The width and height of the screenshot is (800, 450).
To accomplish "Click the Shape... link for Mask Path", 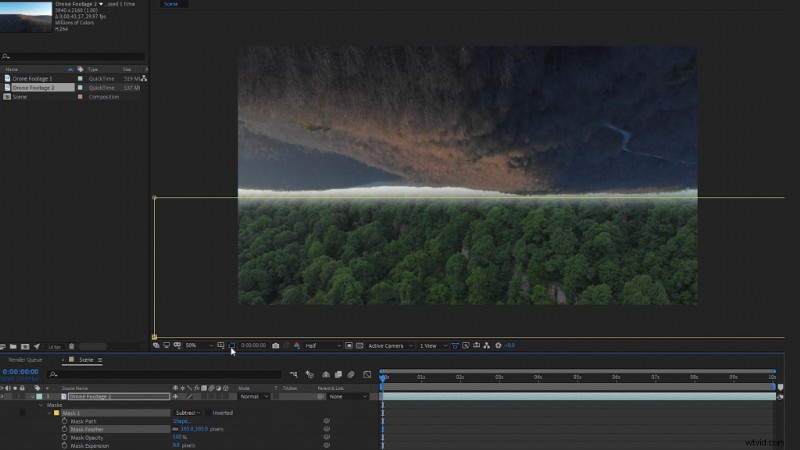I will [x=182, y=421].
